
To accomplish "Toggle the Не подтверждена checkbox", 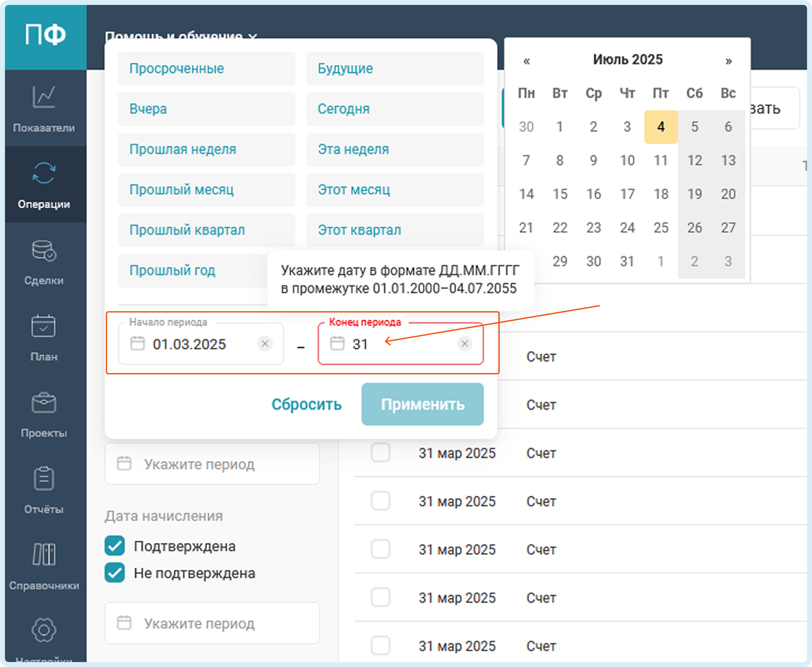I will 114,573.
